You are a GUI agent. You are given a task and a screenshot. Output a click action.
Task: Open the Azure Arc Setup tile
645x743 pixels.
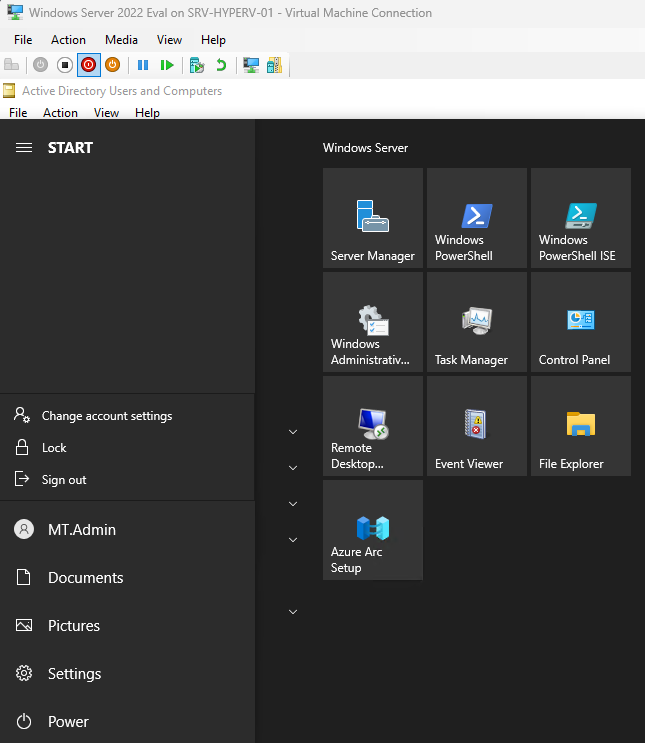(x=373, y=530)
